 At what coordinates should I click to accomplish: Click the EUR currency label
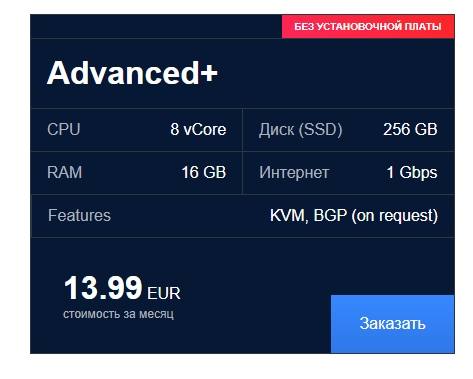(164, 293)
